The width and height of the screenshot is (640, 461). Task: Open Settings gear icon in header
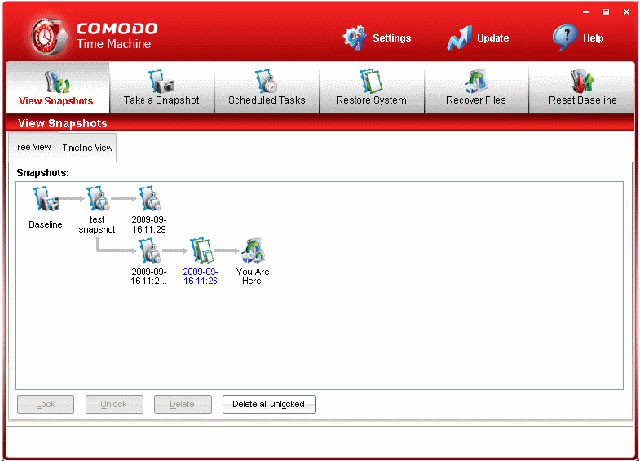(x=355, y=37)
